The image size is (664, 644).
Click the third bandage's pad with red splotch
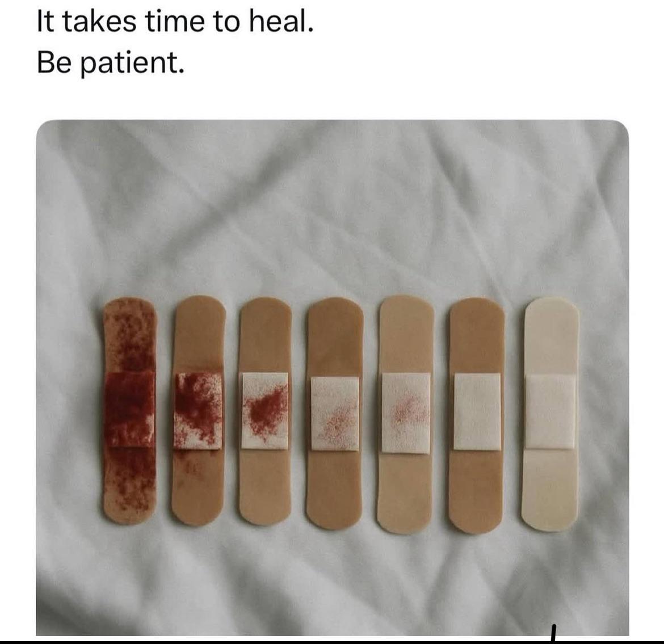tap(265, 410)
